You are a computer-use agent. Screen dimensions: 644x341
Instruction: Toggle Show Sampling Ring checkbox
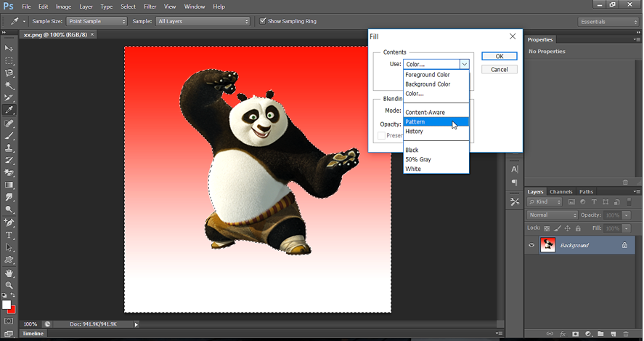262,21
